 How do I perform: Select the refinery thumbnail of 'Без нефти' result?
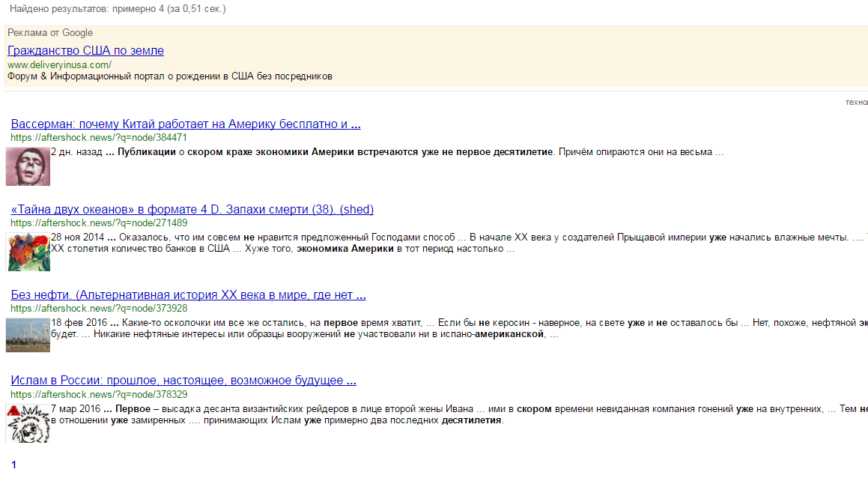click(x=28, y=335)
